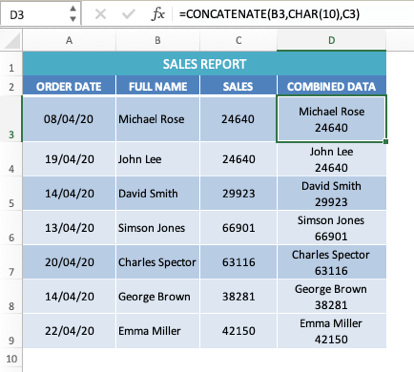Click the SALES REPORT title cell
Viewport: 414px width, 372px height.
coord(204,64)
